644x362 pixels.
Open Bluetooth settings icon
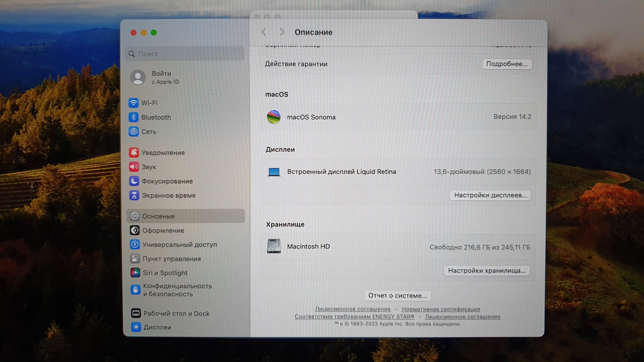[134, 117]
